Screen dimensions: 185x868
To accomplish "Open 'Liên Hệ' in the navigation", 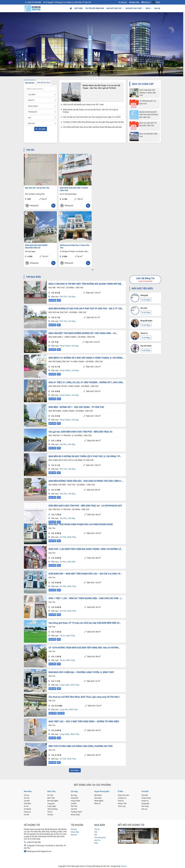I will point(157,8).
